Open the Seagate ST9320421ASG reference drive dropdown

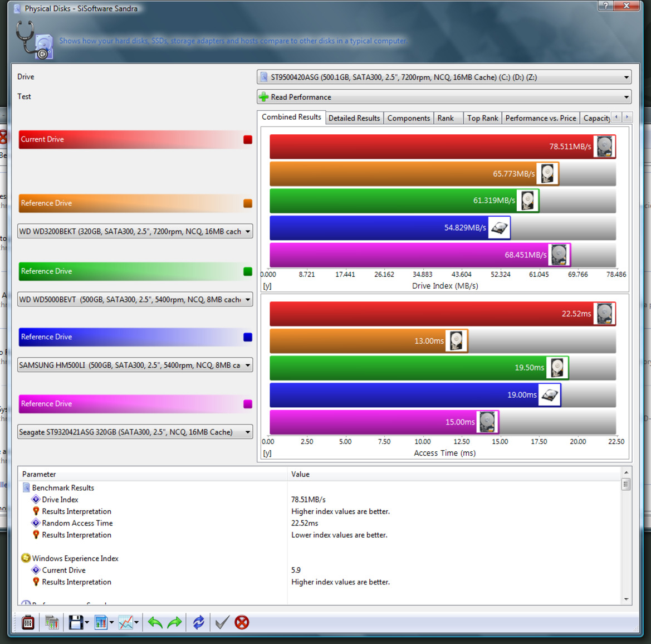(135, 432)
